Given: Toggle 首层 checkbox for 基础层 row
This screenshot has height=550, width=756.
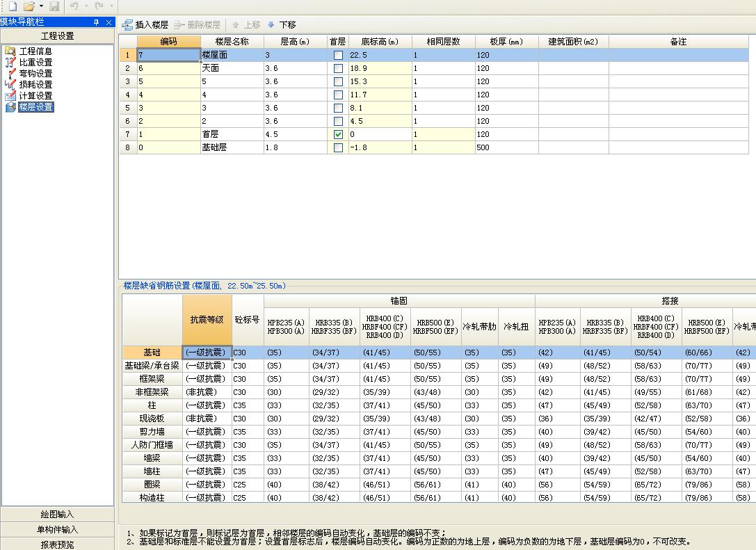Looking at the screenshot, I should (x=339, y=147).
